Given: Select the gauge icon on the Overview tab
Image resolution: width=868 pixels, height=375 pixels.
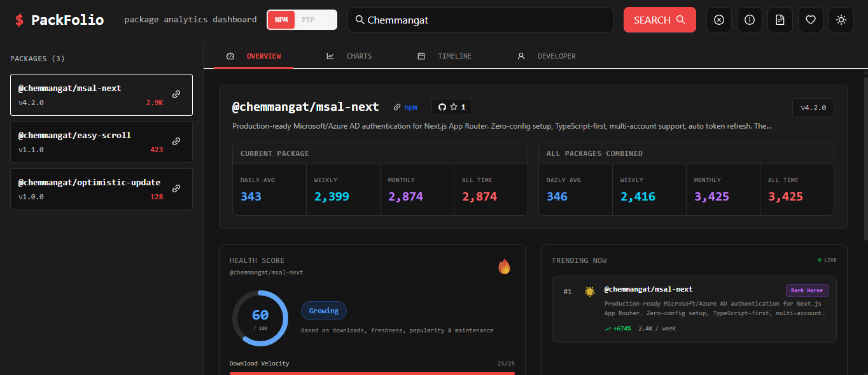Looking at the screenshot, I should pos(230,56).
